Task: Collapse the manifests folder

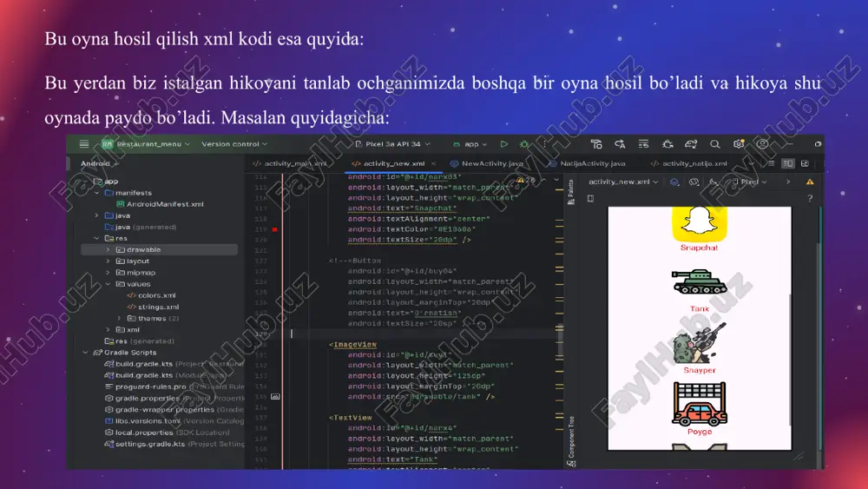Action: coord(97,193)
